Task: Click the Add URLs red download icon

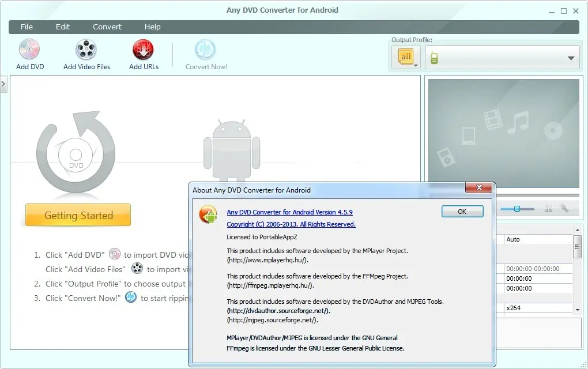Action: 143,50
